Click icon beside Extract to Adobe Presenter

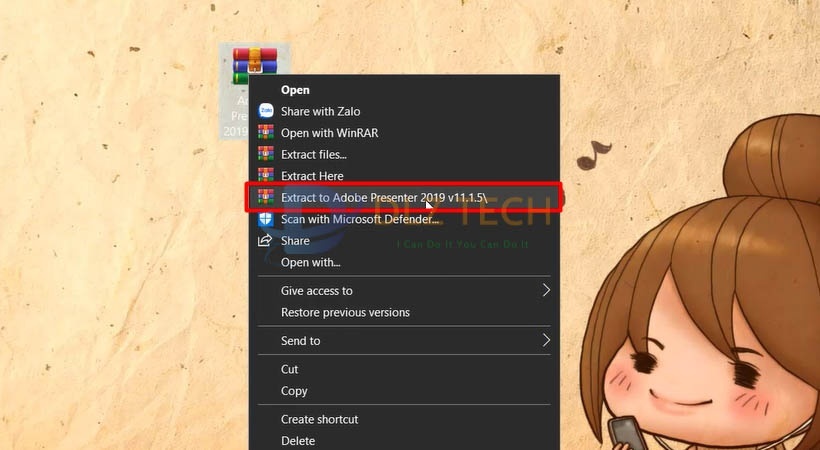266,198
